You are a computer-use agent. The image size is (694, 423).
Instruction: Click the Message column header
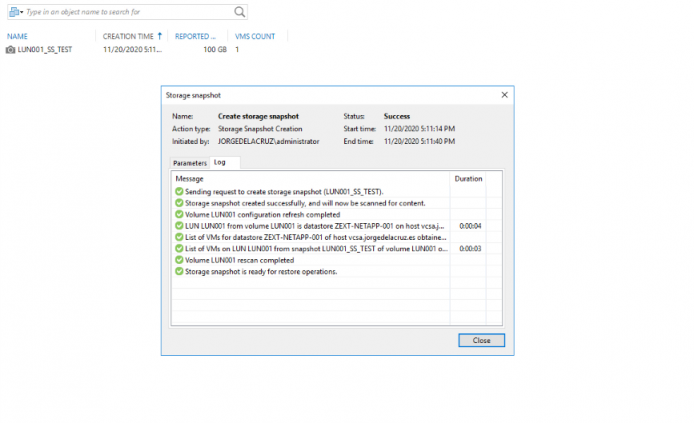[189, 179]
